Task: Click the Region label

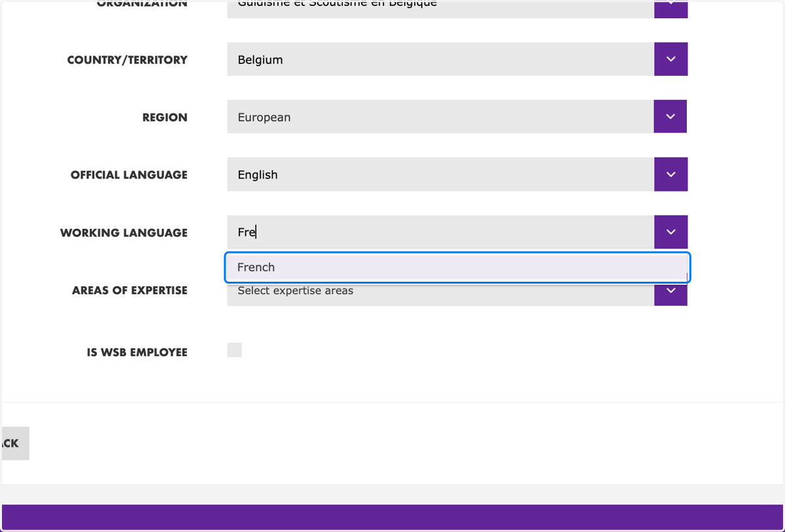Action: coord(165,118)
